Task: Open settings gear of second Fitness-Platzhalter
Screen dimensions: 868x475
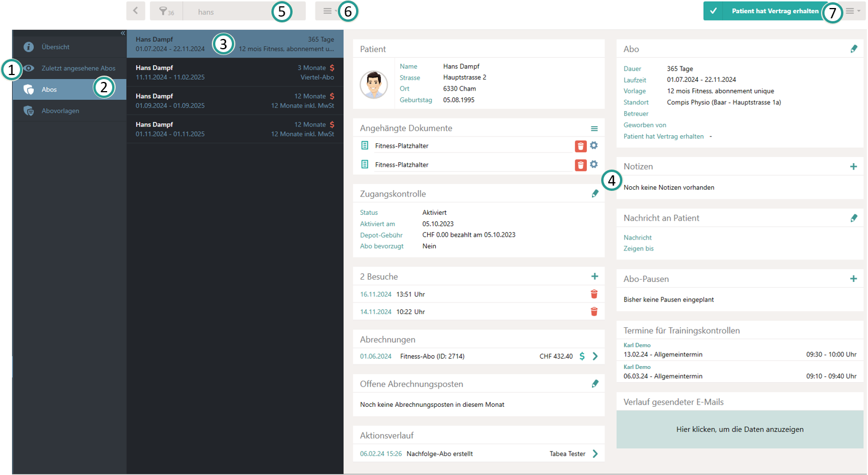Action: pyautogui.click(x=594, y=164)
